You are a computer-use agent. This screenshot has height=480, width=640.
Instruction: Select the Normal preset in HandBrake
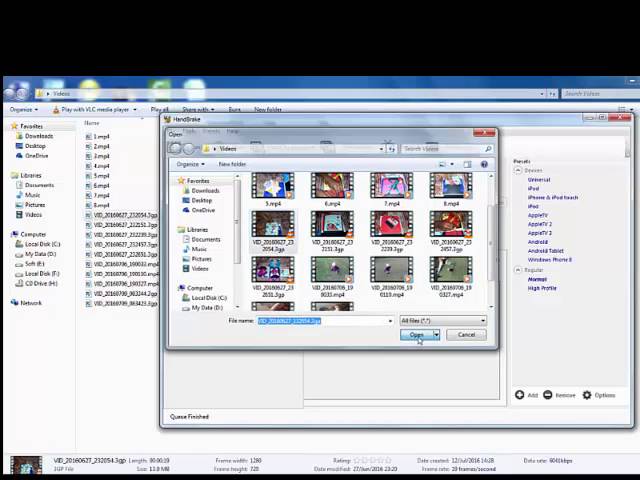[537, 279]
